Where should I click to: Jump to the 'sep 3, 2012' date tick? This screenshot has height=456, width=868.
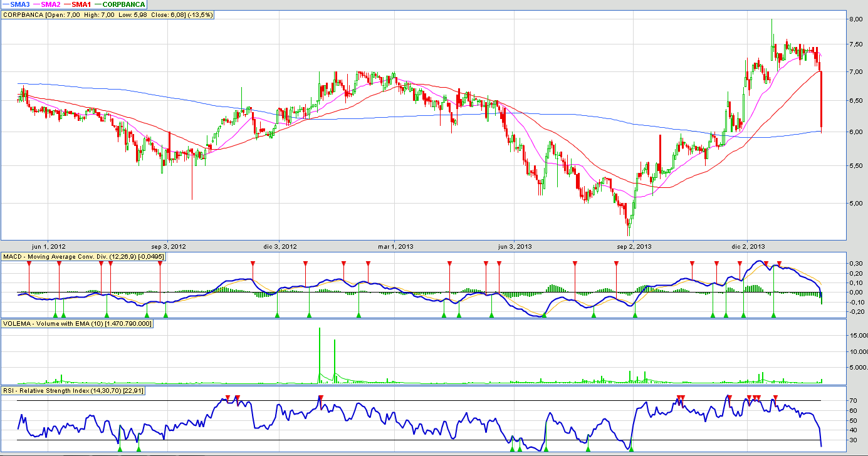[169, 246]
